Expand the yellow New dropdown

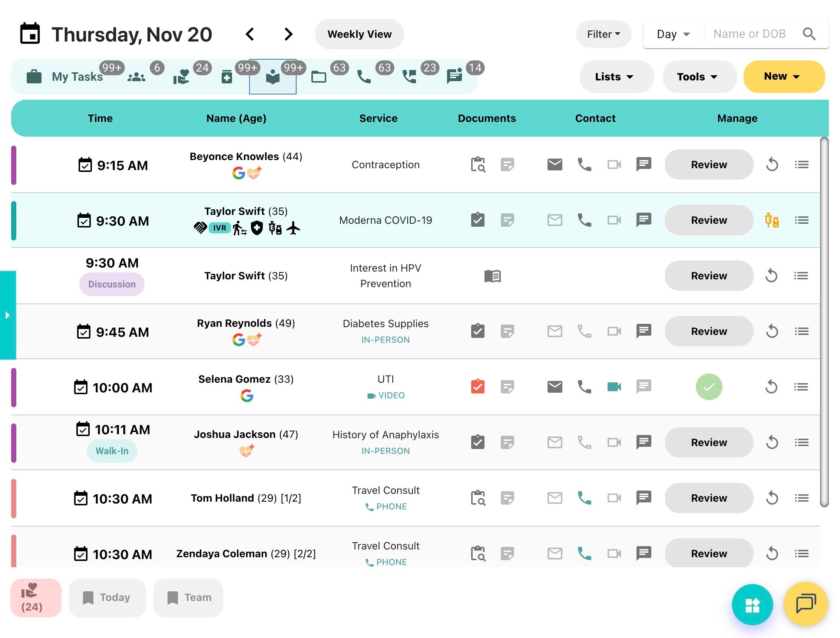[x=783, y=77]
